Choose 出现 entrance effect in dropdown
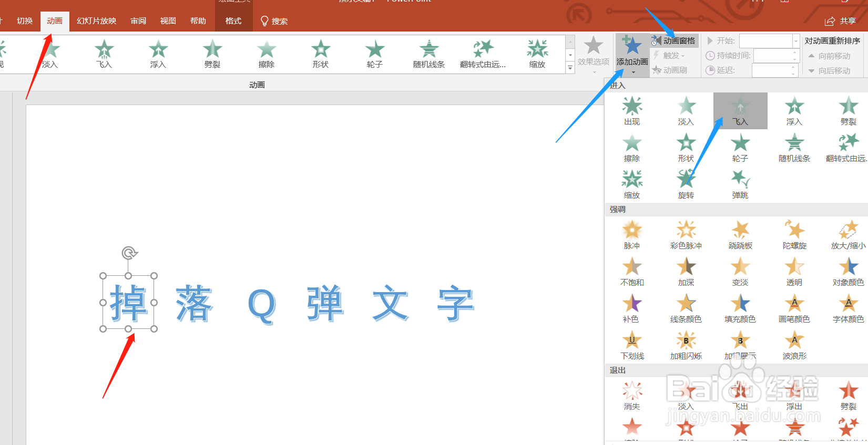The image size is (868, 445). (x=632, y=111)
